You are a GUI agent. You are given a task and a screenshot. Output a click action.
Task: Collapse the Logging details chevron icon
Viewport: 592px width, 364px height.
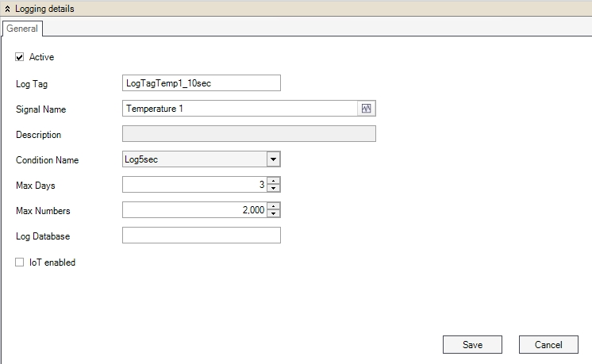click(x=8, y=9)
